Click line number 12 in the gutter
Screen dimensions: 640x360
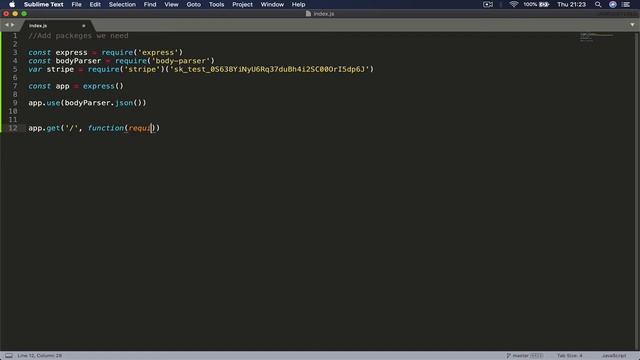pyautogui.click(x=13, y=128)
